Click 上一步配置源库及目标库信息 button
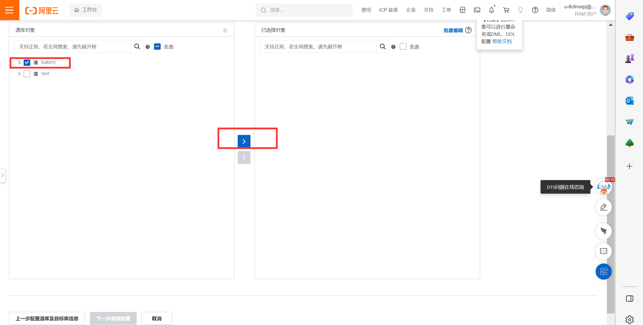Screen dimensions: 644x325 point(47,319)
